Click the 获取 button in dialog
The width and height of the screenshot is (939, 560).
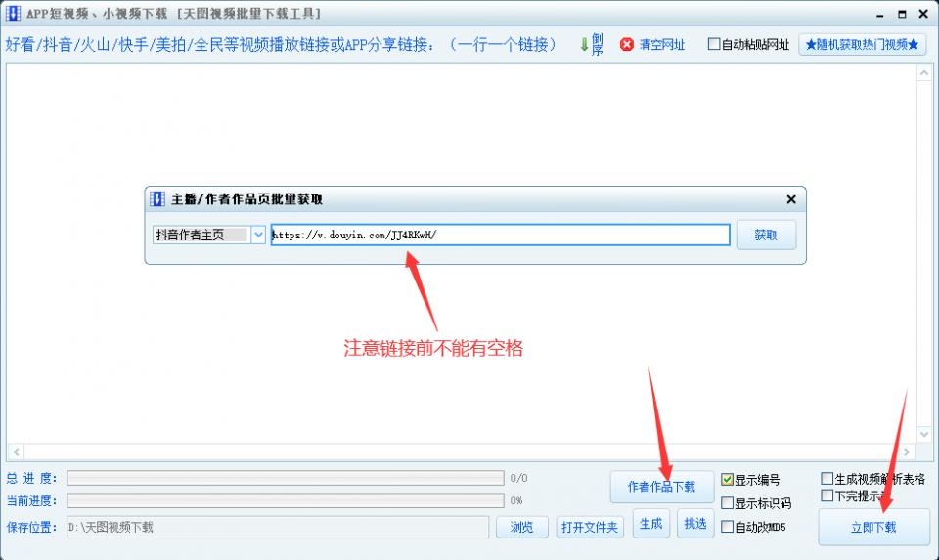(x=766, y=235)
